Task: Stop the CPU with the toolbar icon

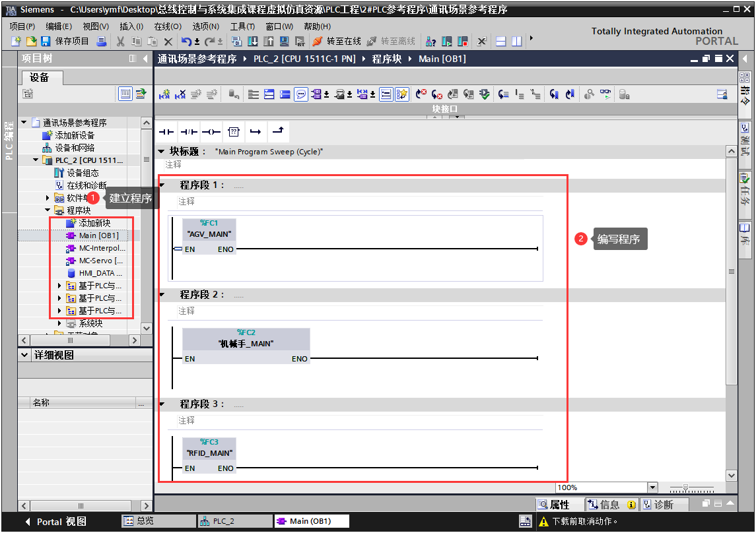Action: [463, 42]
